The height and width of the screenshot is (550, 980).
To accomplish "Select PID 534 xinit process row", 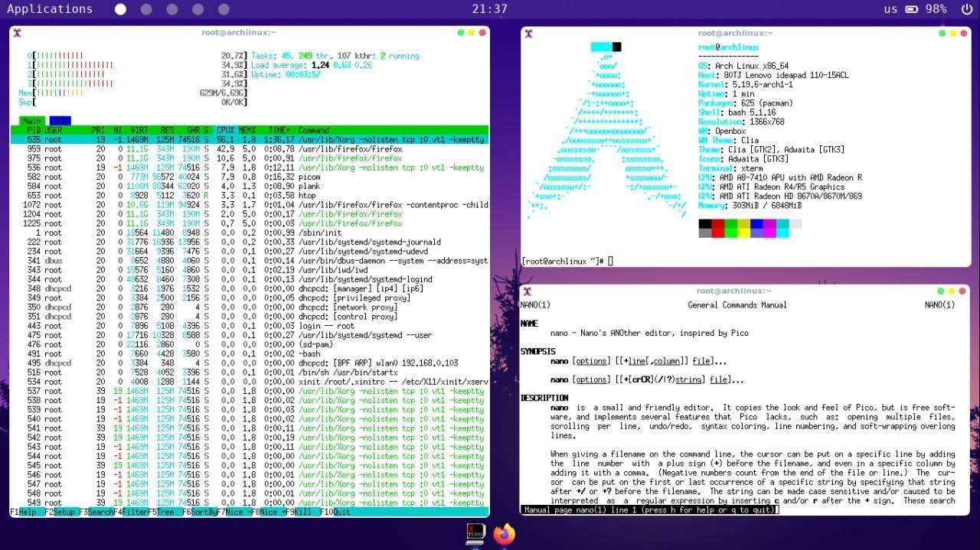I will click(249, 381).
